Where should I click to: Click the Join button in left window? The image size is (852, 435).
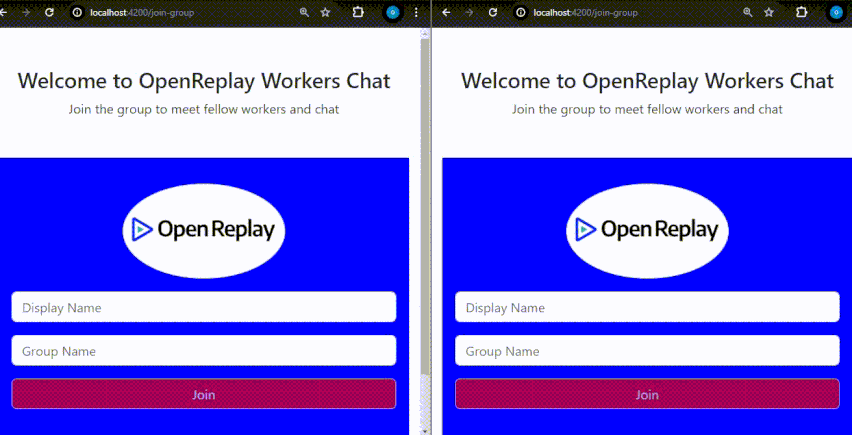(x=204, y=394)
